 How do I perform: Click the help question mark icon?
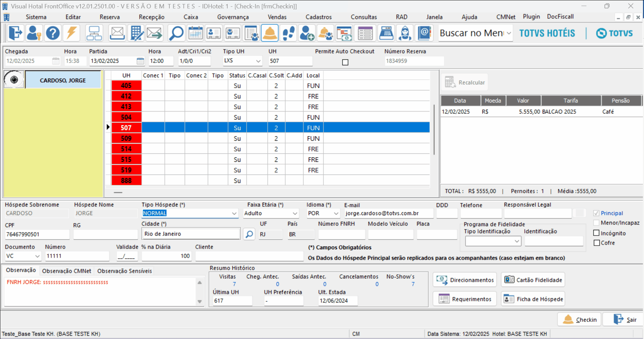[53, 33]
